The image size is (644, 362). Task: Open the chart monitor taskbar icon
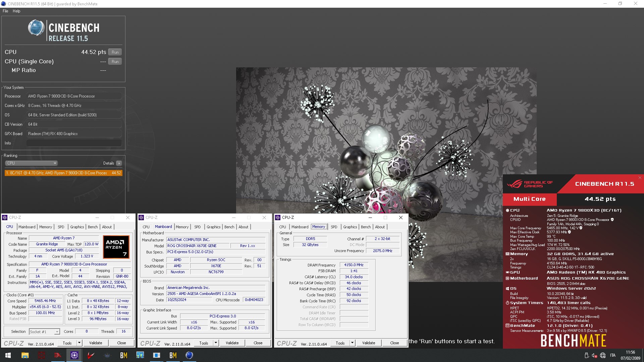pos(140,355)
